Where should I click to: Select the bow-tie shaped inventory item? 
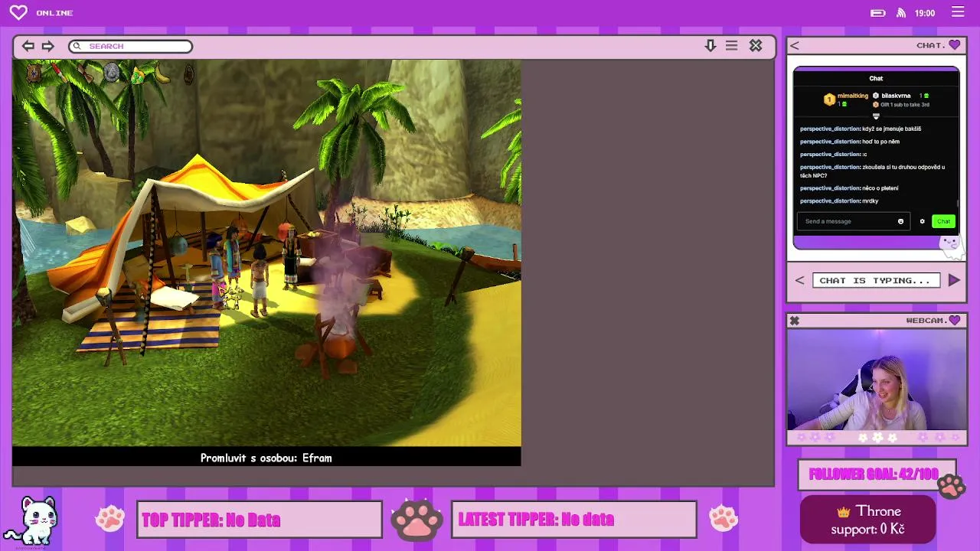click(x=84, y=73)
